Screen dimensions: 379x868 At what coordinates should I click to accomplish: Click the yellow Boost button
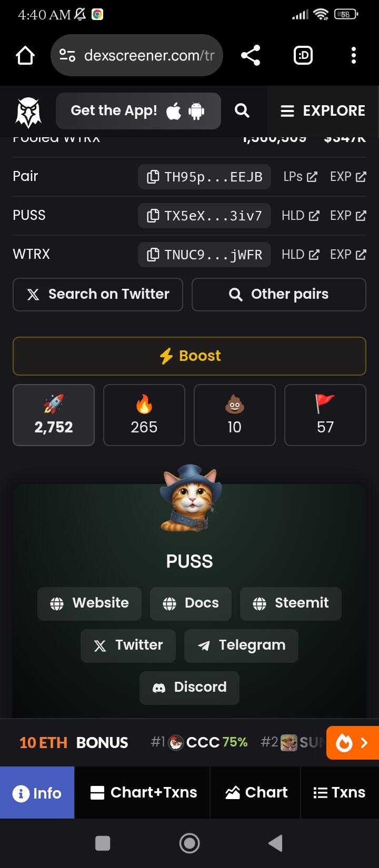[189, 356]
